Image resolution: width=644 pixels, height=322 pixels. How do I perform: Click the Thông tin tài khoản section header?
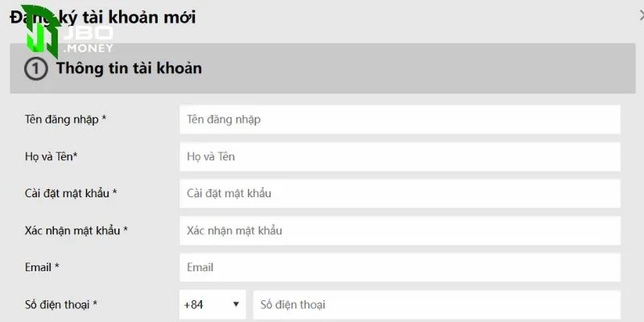(129, 68)
